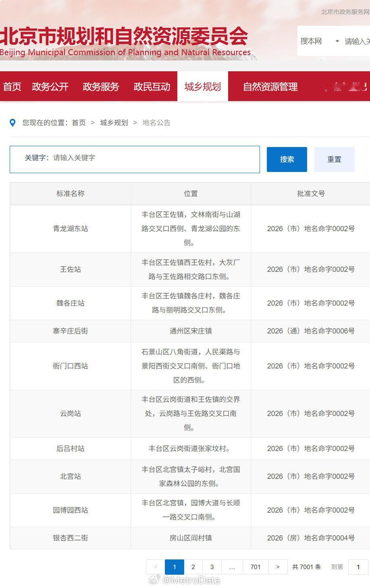This screenshot has width=370, height=588.
Task: Follow the 首页 breadcrumb link
Action: coord(79,123)
